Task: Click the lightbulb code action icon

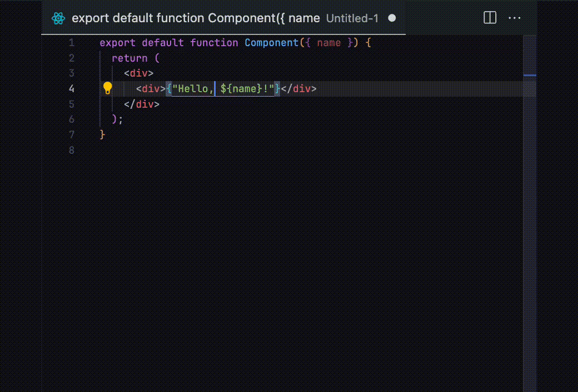Action: pyautogui.click(x=108, y=88)
